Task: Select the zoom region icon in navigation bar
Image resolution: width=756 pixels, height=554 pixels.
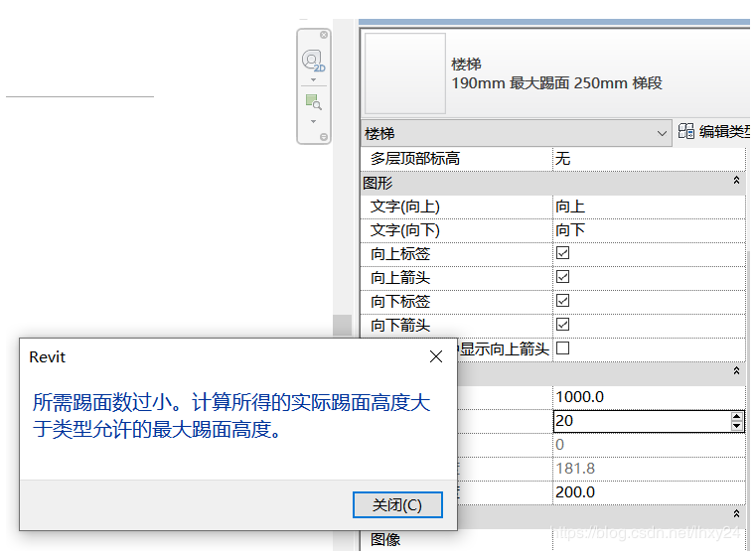Action: point(313,102)
